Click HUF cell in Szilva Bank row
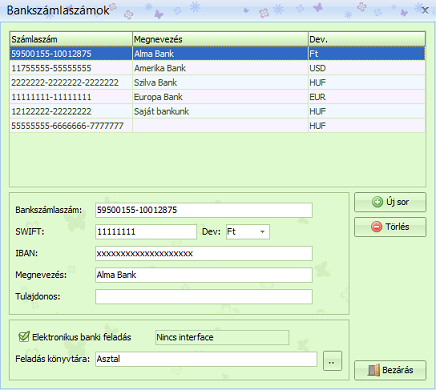This screenshot has width=436, height=390. coord(367,83)
